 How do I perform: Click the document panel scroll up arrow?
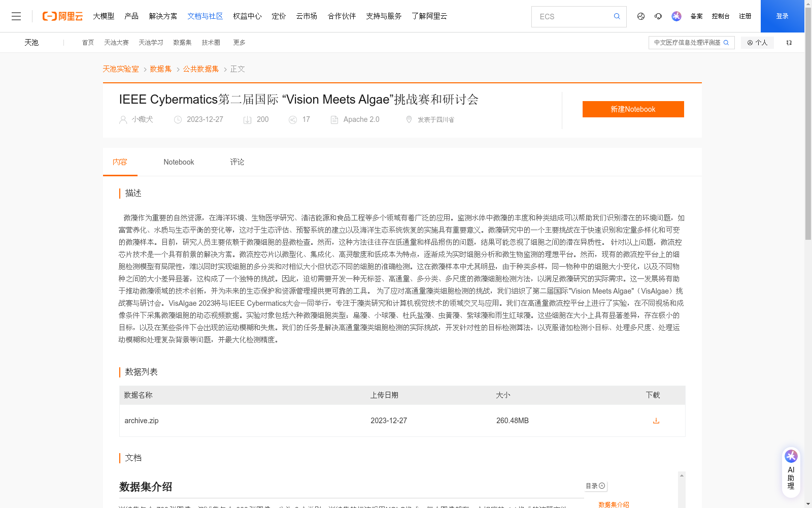[x=682, y=475]
